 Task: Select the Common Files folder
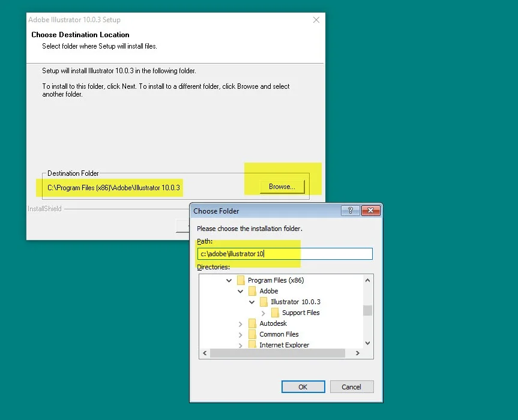[x=279, y=334]
